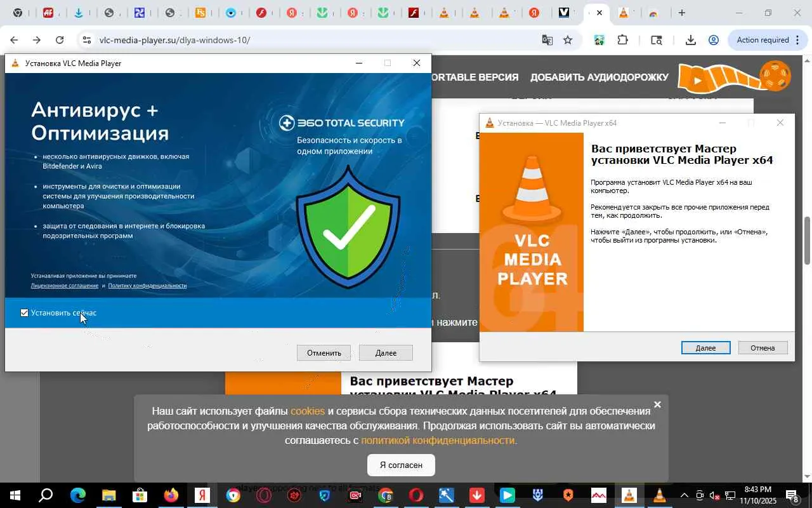Open Google Chrome from taskbar
Viewport: 812px width, 508px height.
[x=386, y=495]
